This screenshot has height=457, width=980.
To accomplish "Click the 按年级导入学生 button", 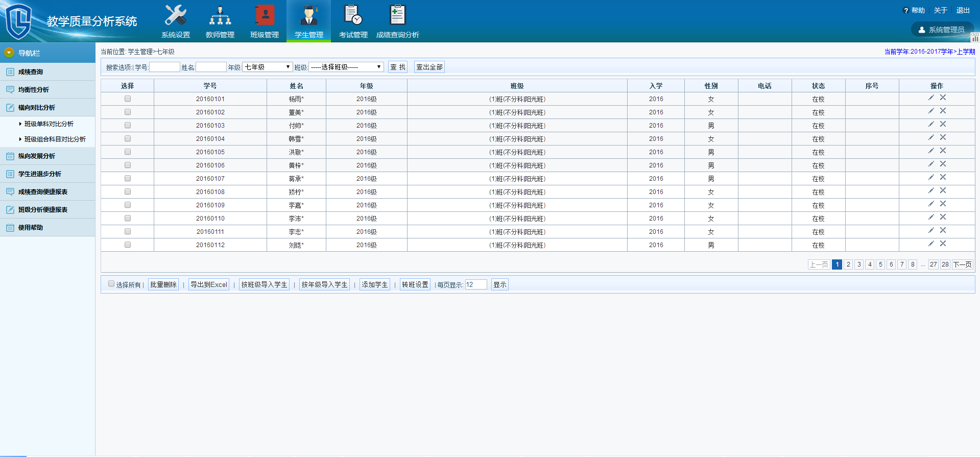I will [x=324, y=284].
